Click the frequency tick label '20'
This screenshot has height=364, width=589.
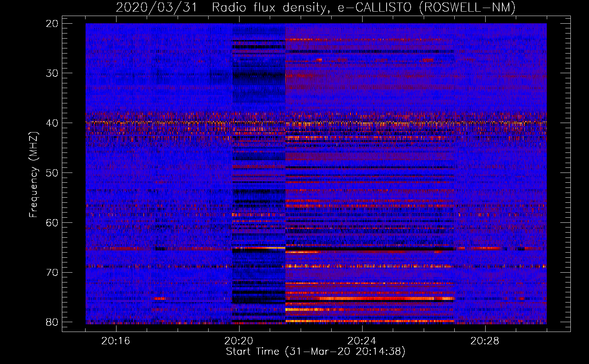coord(52,24)
